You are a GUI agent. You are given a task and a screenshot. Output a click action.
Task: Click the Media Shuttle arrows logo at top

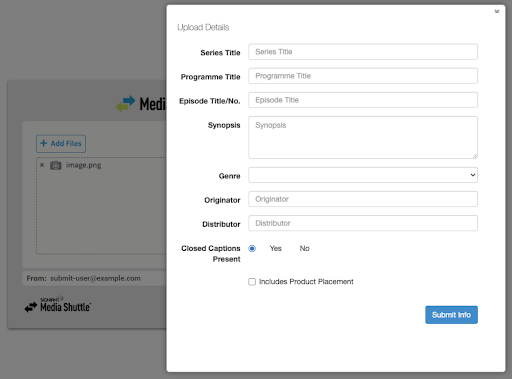(x=126, y=104)
